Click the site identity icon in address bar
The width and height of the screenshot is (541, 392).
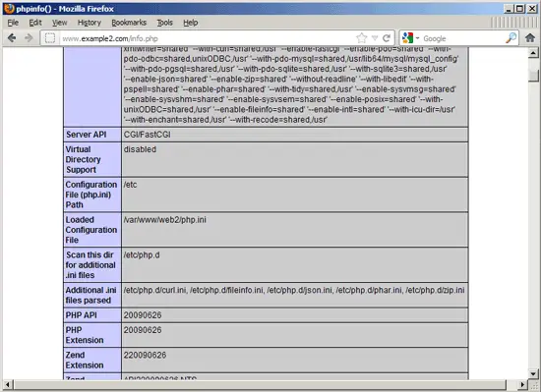tap(50, 38)
